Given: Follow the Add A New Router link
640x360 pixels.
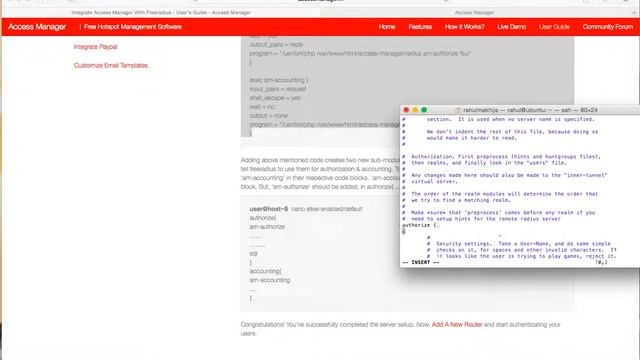Looking at the screenshot, I should click(x=457, y=324).
